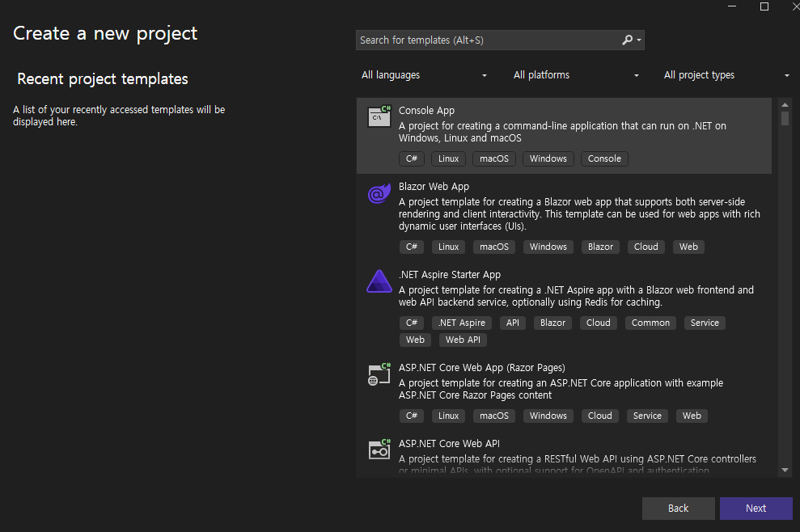Click the ASP.NET Core Razor Pages template icon
Image resolution: width=800 pixels, height=532 pixels.
[379, 374]
